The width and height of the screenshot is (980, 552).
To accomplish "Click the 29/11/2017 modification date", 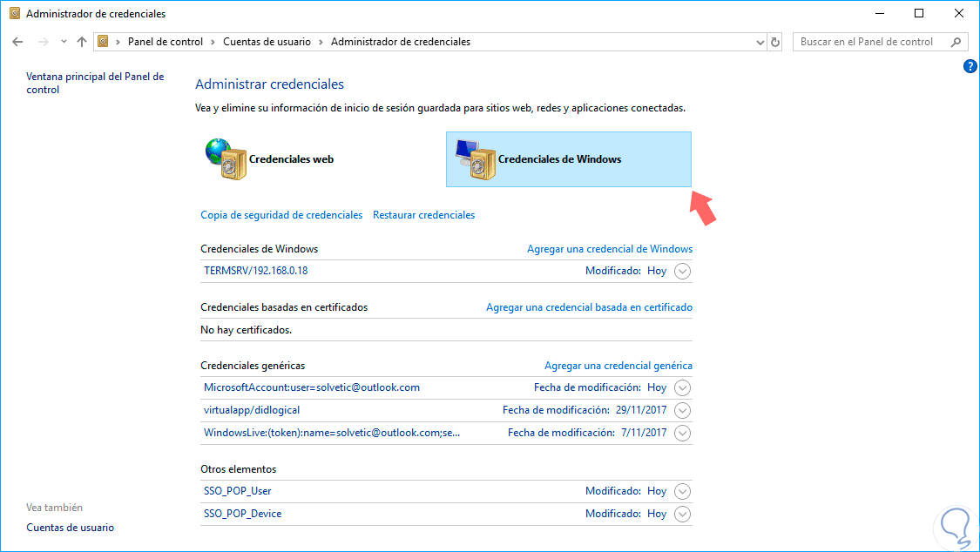I will click(640, 410).
